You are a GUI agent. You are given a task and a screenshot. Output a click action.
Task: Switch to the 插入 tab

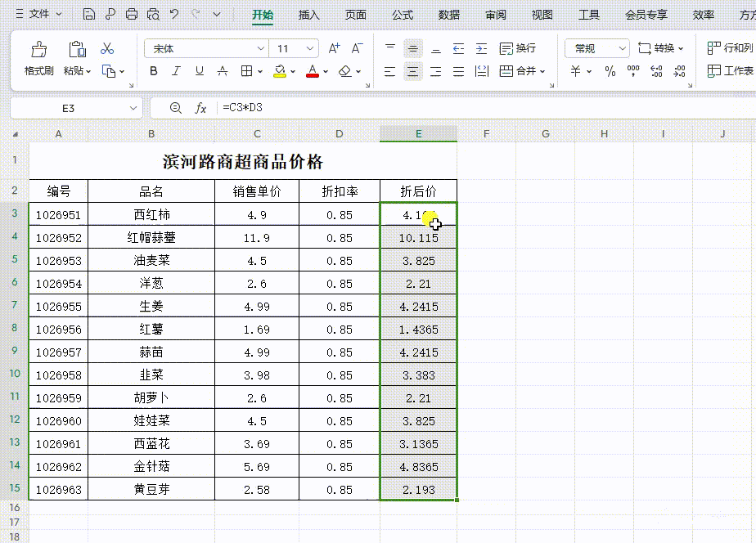[309, 15]
